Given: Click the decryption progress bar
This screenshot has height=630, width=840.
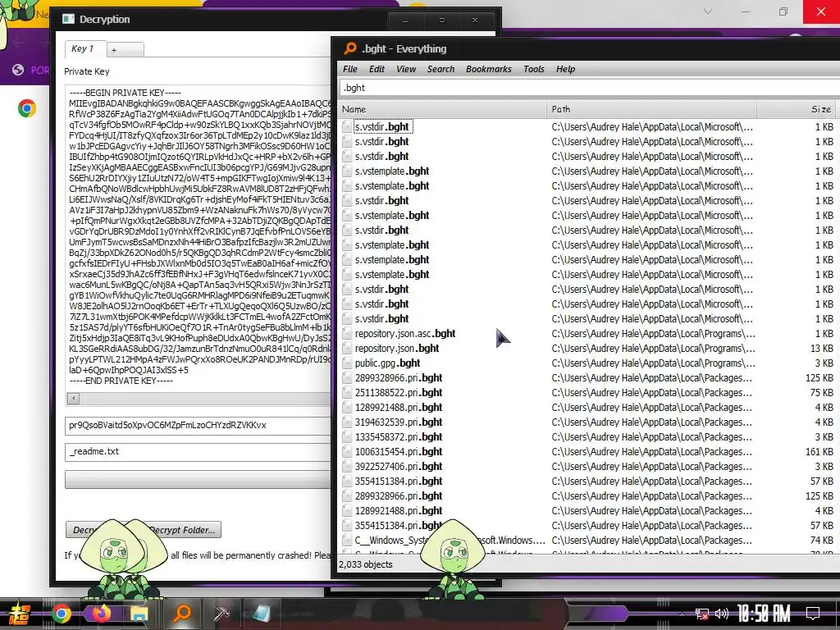Looking at the screenshot, I should pyautogui.click(x=199, y=479).
